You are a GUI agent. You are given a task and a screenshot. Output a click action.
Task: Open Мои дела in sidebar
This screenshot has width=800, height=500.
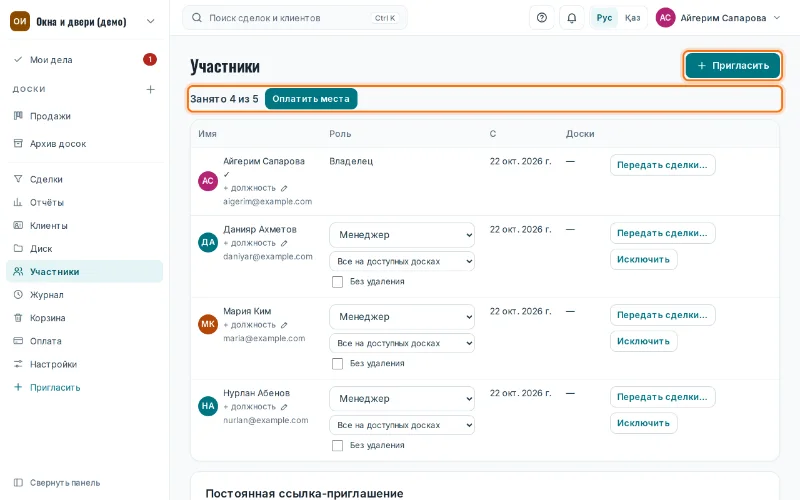point(85,60)
